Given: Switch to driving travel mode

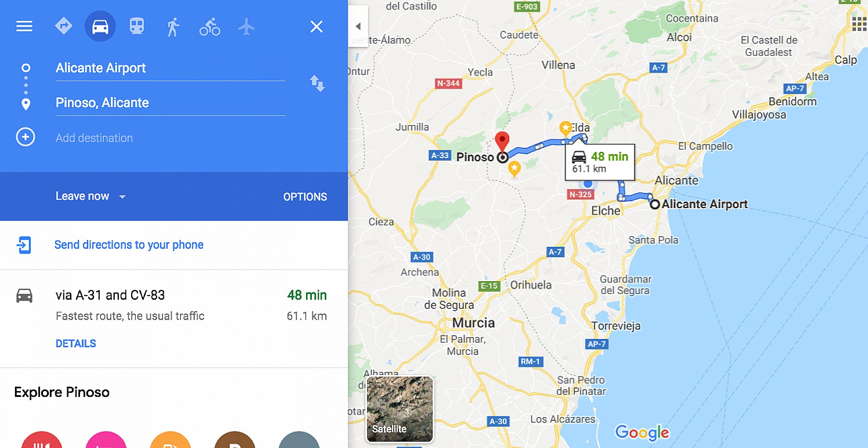Looking at the screenshot, I should click(x=100, y=26).
